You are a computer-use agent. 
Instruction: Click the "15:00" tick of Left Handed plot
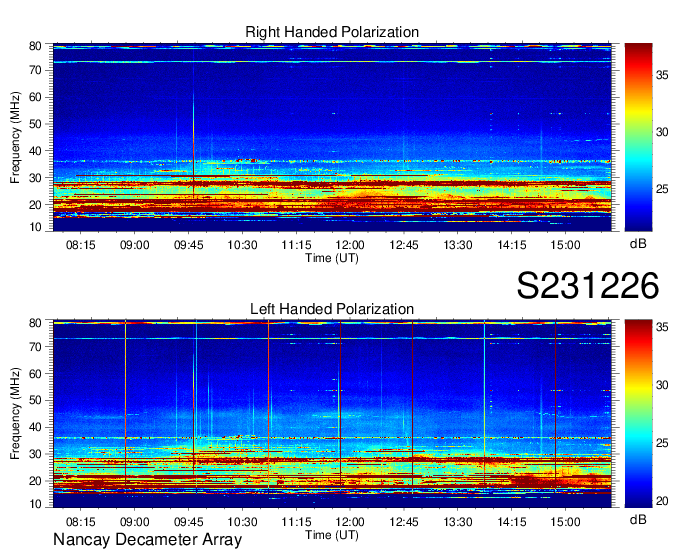tap(566, 522)
